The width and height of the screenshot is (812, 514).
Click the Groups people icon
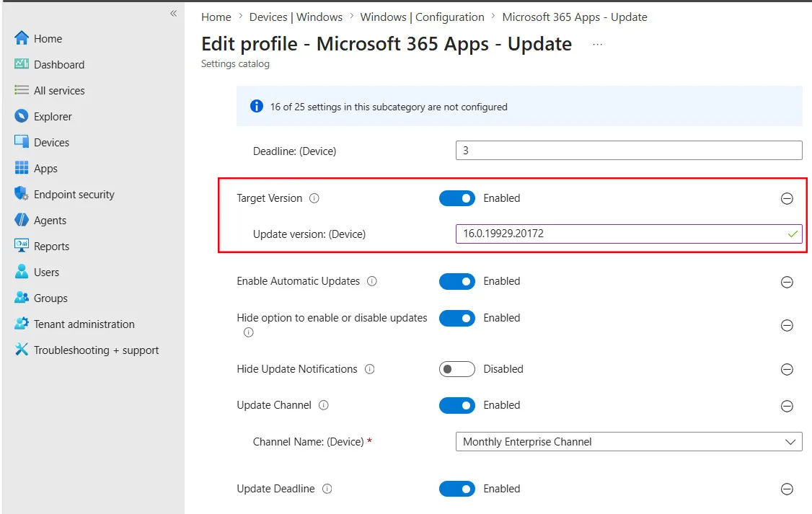(x=21, y=298)
